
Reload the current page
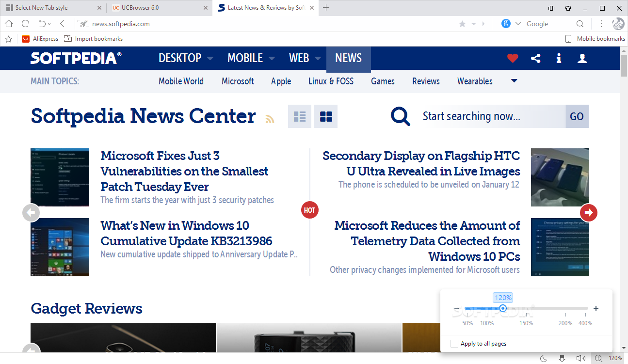tap(26, 24)
